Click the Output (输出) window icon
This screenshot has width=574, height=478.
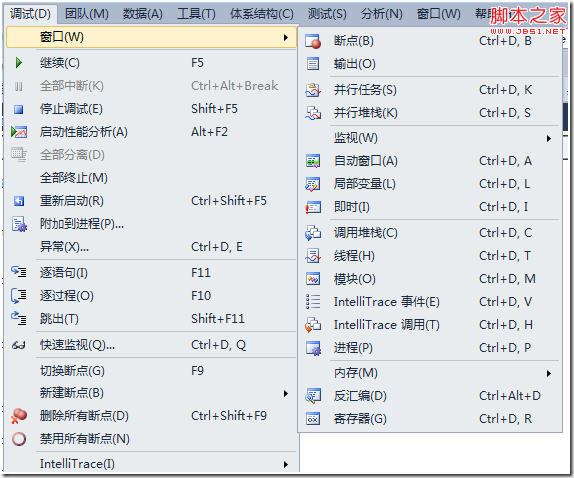tap(313, 64)
